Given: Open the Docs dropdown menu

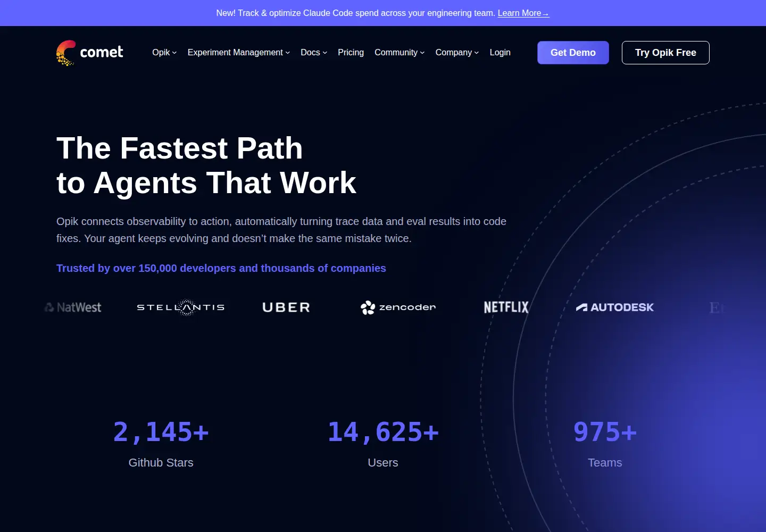Looking at the screenshot, I should coord(314,52).
